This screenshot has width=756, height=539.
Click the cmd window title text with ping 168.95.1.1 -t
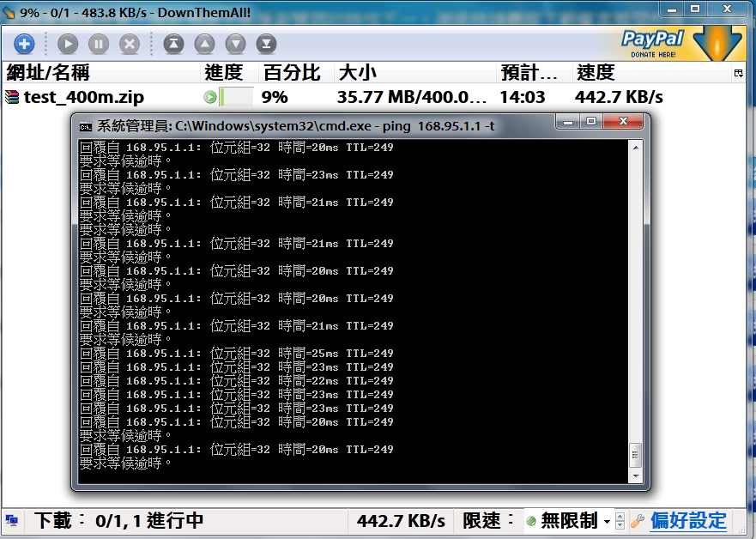(296, 126)
